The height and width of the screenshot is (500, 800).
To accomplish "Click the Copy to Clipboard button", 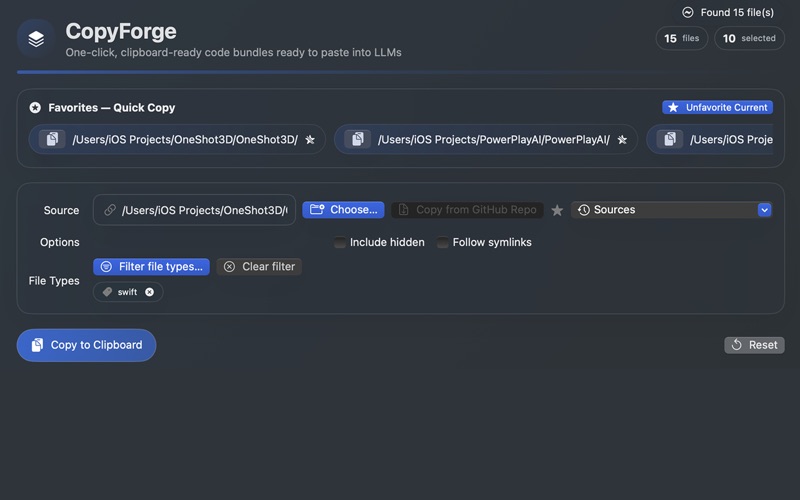I will pyautogui.click(x=86, y=345).
